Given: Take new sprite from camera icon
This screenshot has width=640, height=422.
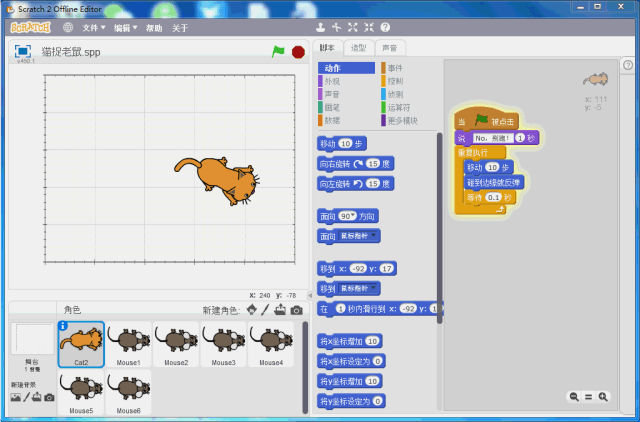Looking at the screenshot, I should [x=297, y=310].
